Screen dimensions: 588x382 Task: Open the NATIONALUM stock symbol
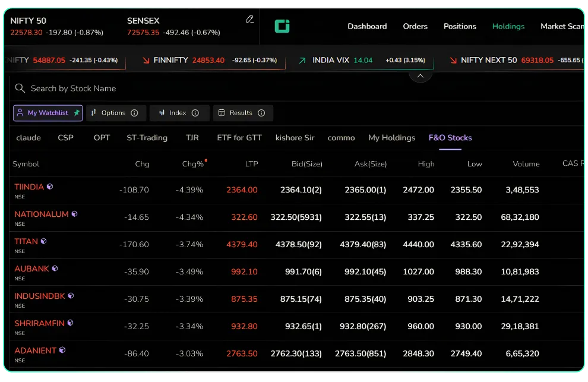41,214
